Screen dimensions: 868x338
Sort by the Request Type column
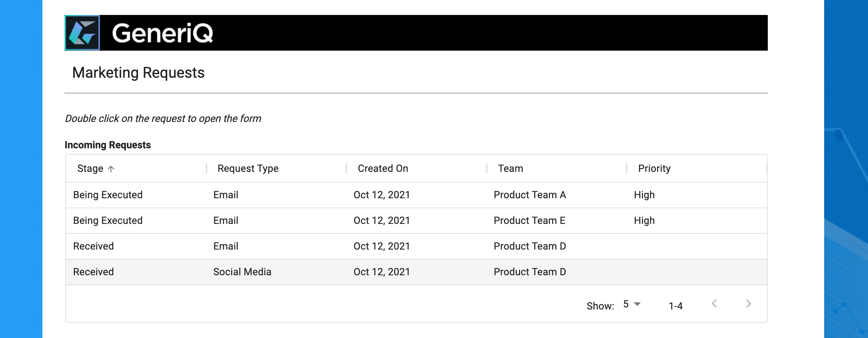click(248, 169)
